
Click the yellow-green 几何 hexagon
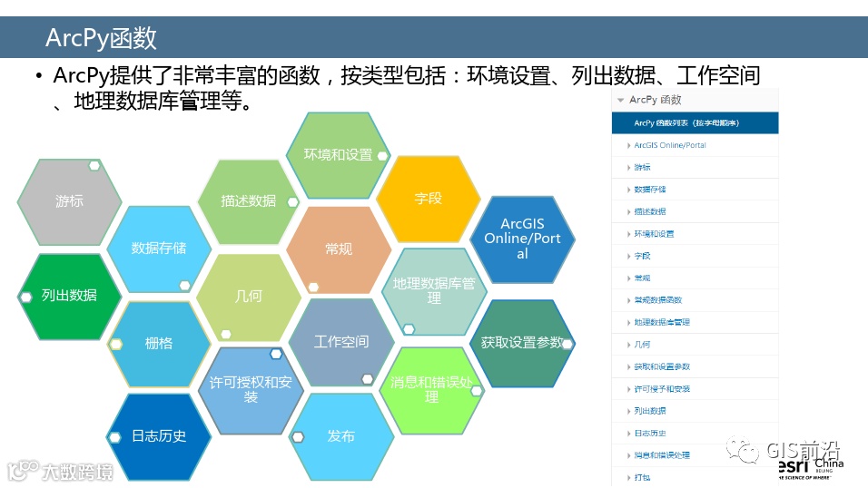pyautogui.click(x=249, y=298)
